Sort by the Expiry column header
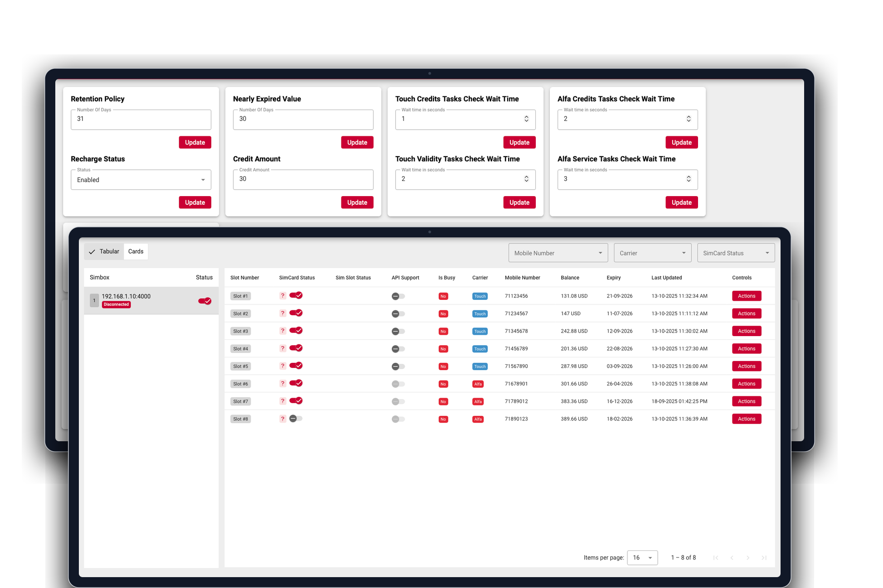 click(614, 278)
